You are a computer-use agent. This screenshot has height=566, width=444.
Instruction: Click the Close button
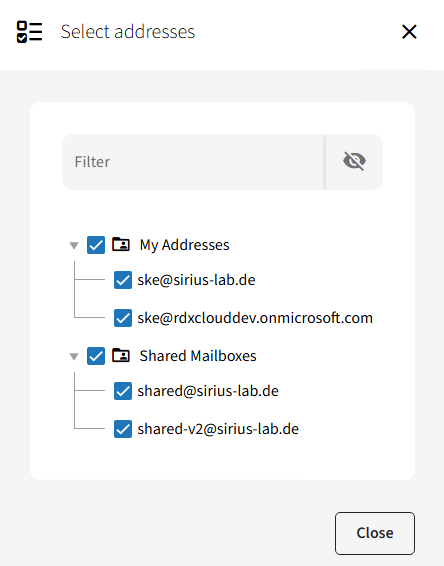tap(375, 533)
